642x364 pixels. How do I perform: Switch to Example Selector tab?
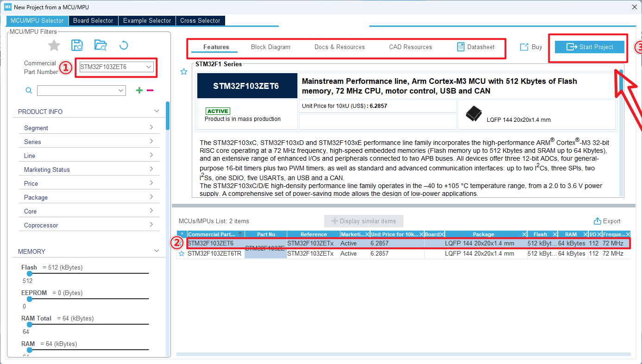coord(147,20)
